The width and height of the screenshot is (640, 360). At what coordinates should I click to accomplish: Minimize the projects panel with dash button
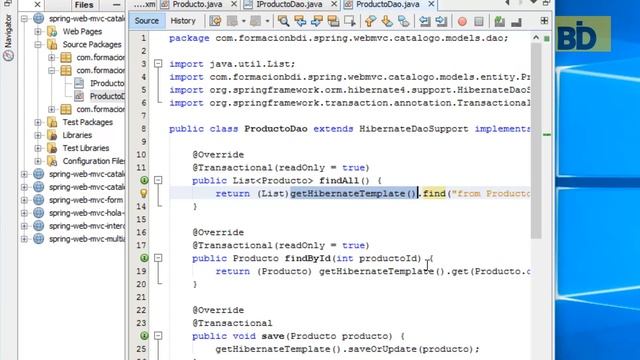click(x=116, y=5)
